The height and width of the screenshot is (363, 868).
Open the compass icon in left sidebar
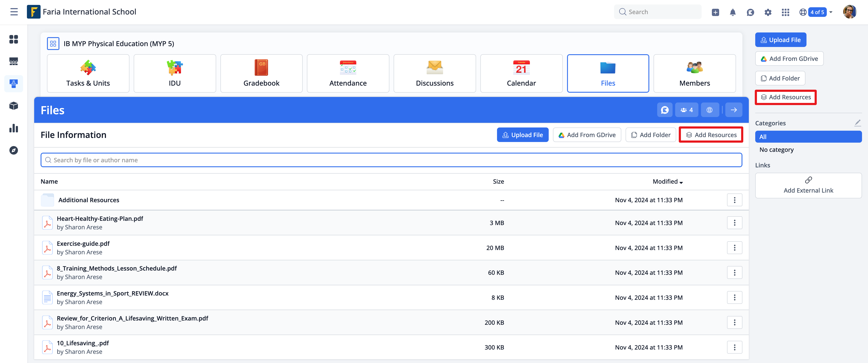tap(13, 150)
